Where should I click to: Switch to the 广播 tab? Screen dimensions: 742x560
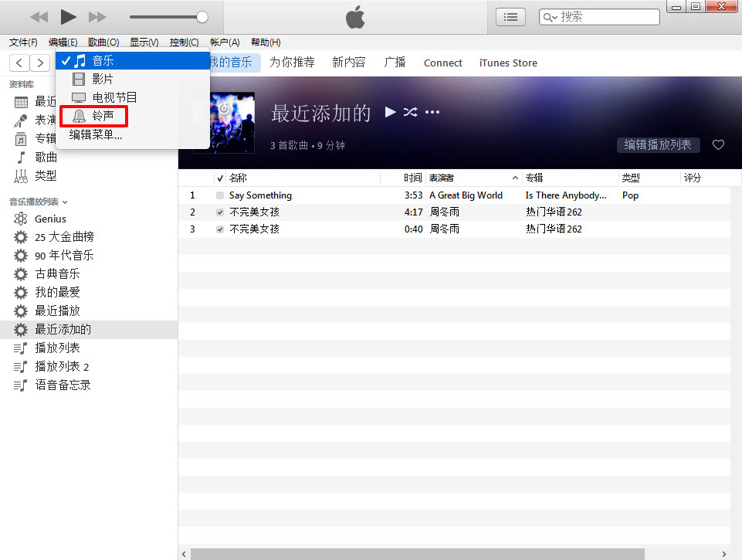[x=395, y=63]
